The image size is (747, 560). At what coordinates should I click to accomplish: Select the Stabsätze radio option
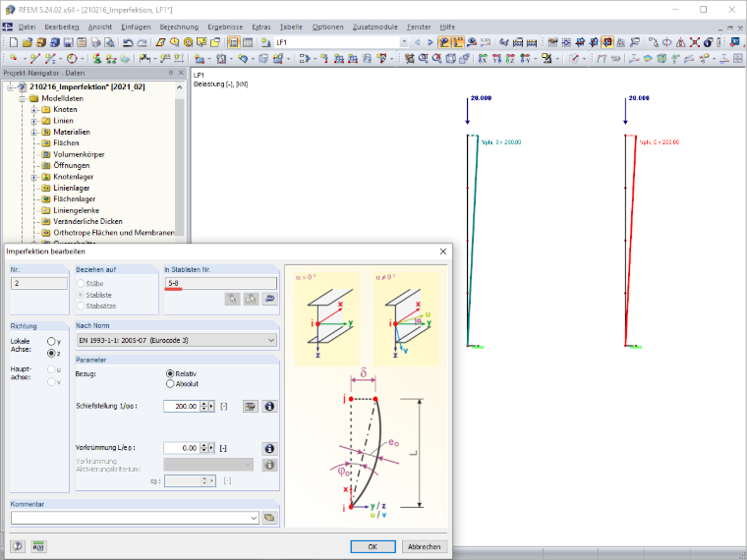(81, 306)
